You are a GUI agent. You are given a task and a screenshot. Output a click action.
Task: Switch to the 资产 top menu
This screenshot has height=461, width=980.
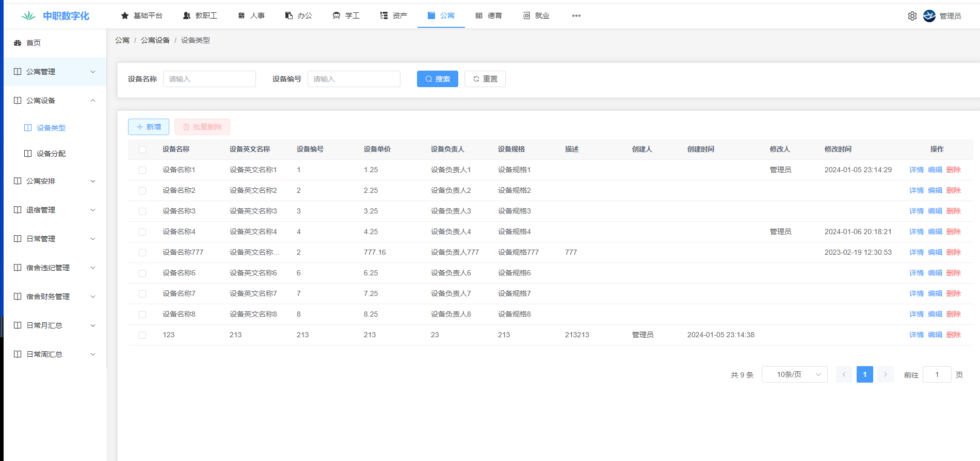[394, 16]
